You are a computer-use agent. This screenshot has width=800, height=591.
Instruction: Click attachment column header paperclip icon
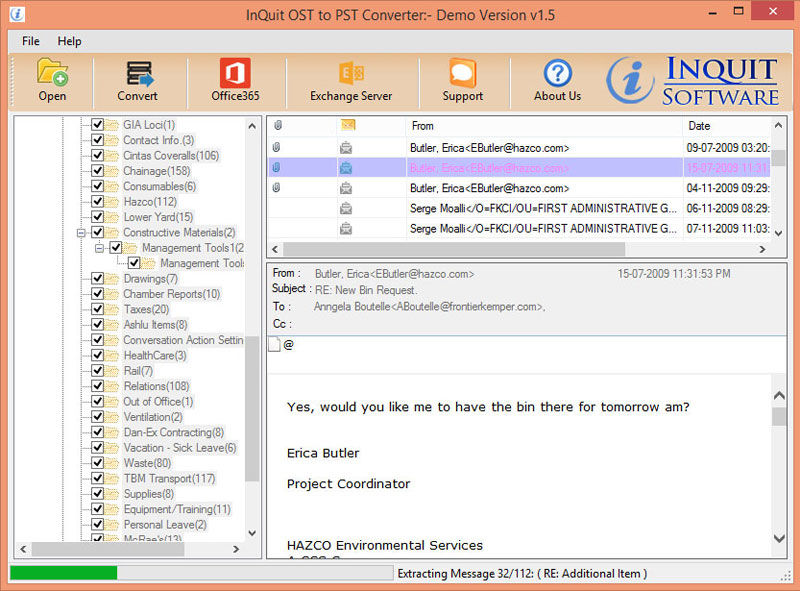tap(278, 125)
